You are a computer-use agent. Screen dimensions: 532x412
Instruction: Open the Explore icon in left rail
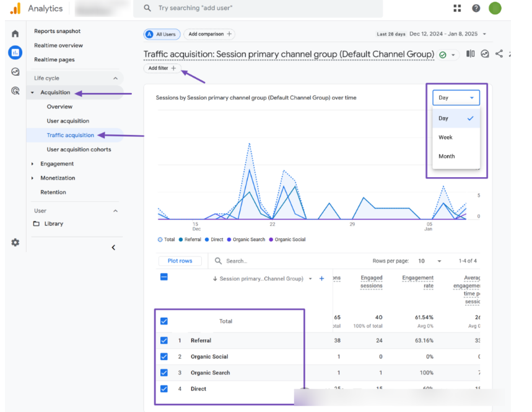coord(15,72)
